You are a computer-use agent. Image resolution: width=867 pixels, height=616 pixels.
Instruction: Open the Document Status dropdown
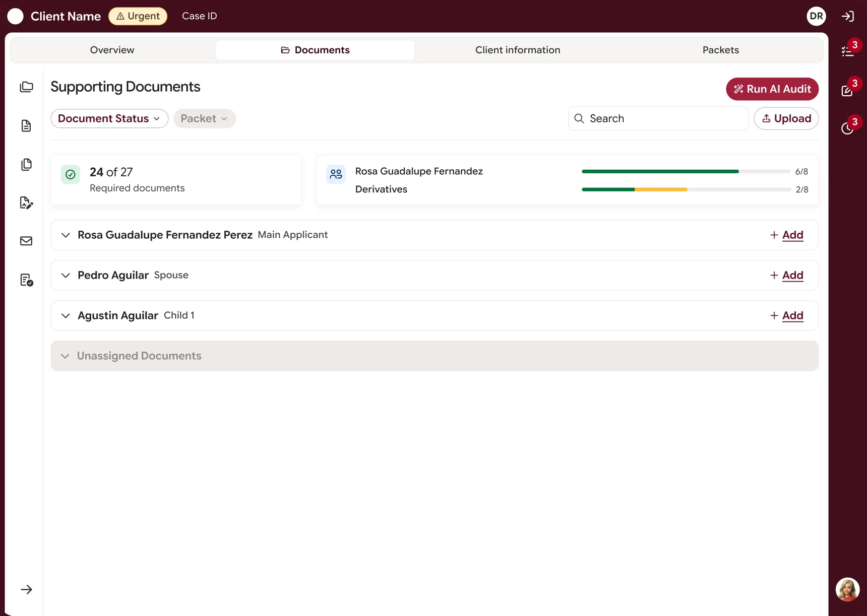point(109,118)
